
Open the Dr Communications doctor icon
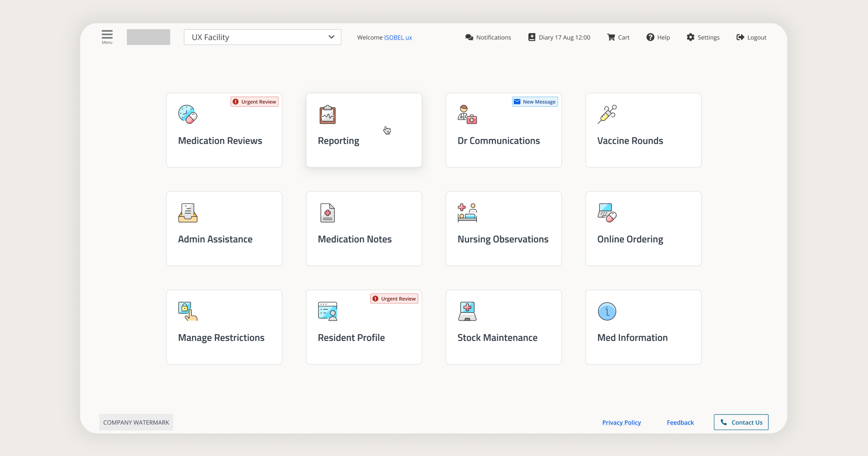(x=467, y=114)
